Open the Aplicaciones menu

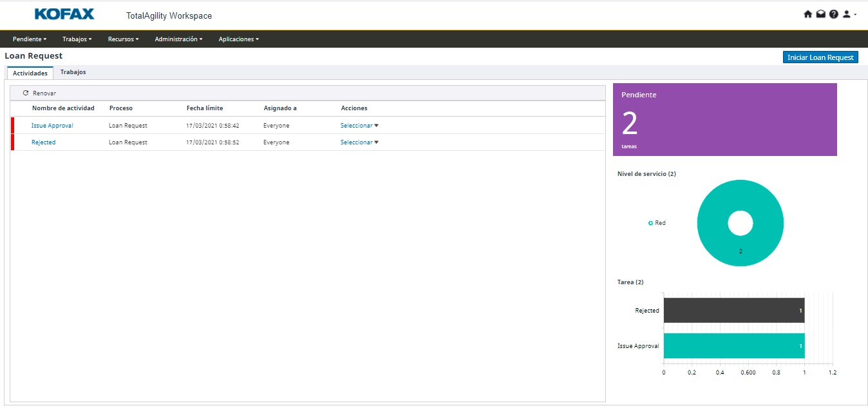238,39
